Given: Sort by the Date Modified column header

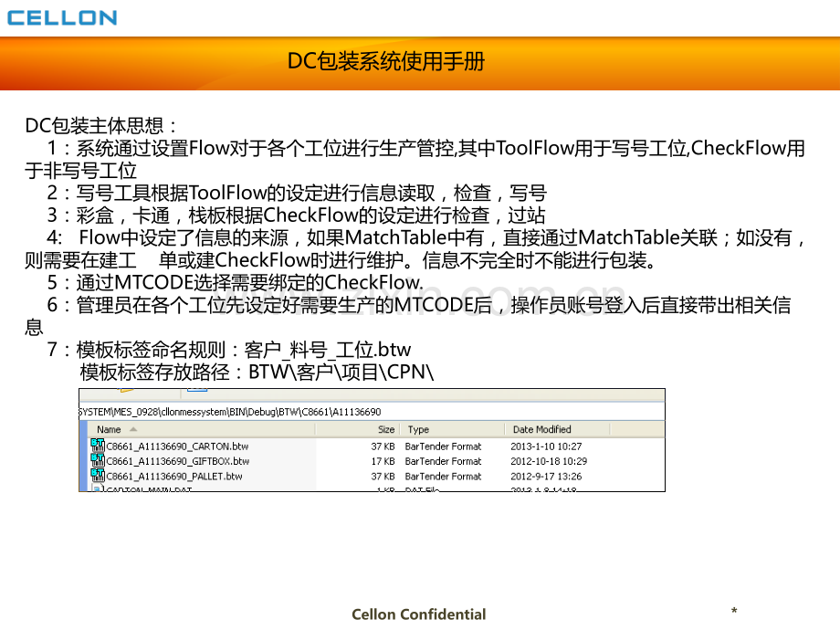Looking at the screenshot, I should click(541, 429).
